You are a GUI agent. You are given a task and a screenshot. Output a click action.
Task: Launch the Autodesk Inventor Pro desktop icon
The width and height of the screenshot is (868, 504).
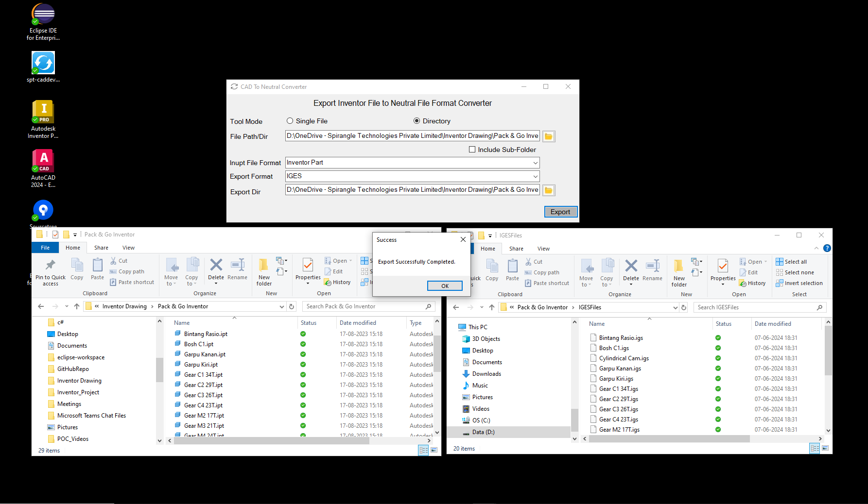(43, 119)
